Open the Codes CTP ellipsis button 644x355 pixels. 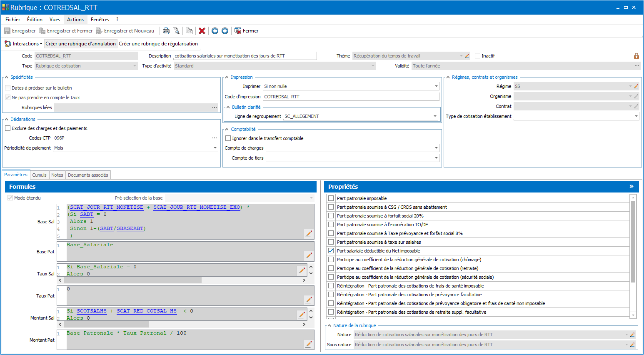click(x=215, y=138)
